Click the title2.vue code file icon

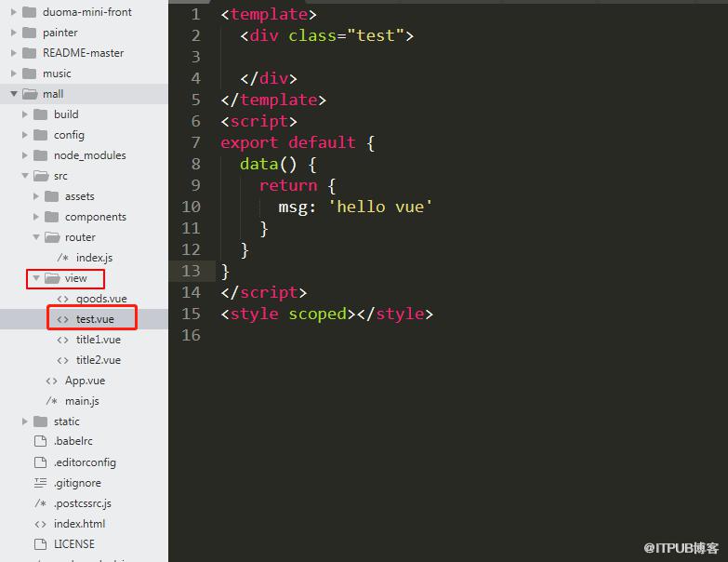click(62, 360)
